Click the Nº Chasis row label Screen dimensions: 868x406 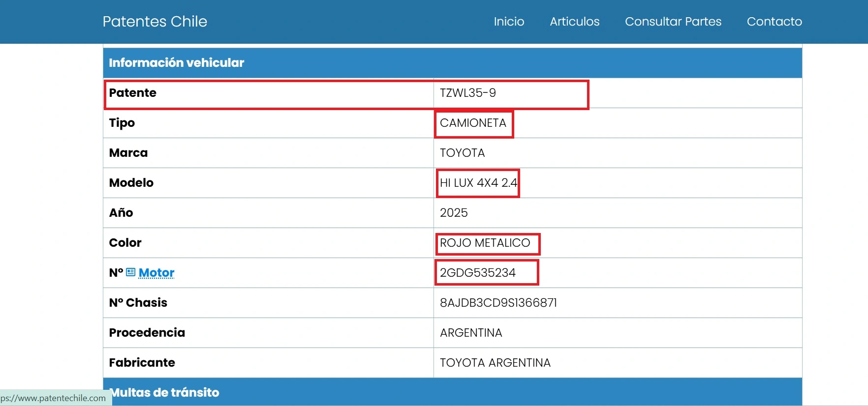[x=138, y=303]
